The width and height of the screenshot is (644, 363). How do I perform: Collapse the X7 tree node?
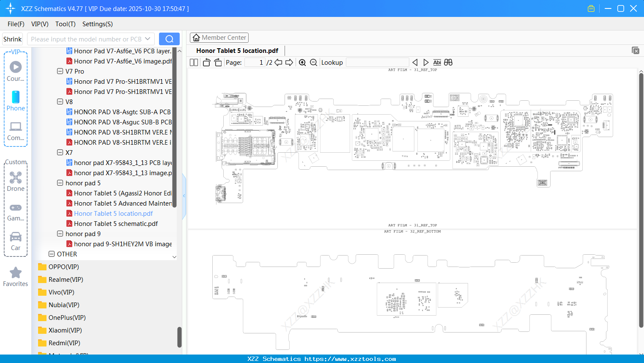60,152
